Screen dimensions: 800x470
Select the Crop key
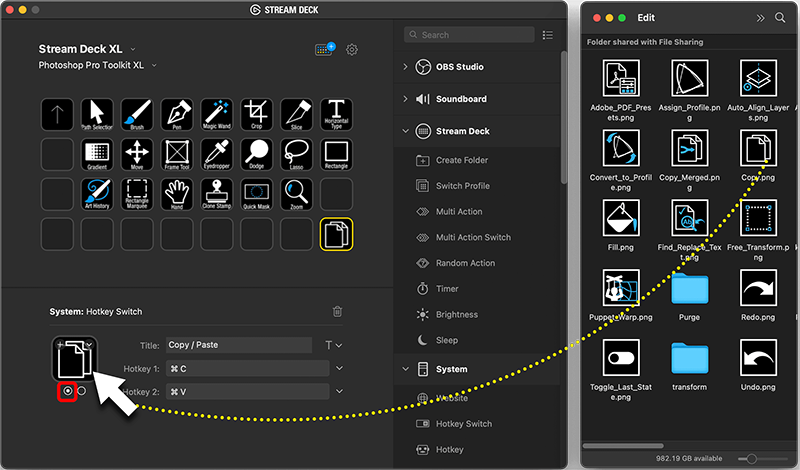[x=257, y=114]
